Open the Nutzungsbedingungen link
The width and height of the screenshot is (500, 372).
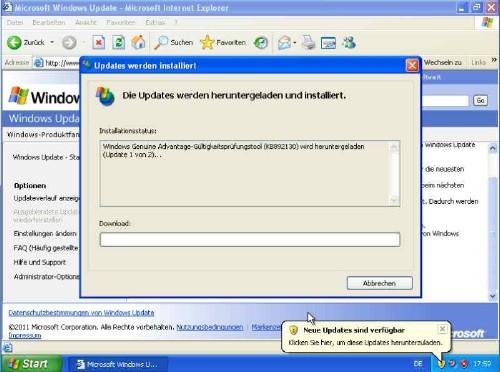point(210,327)
